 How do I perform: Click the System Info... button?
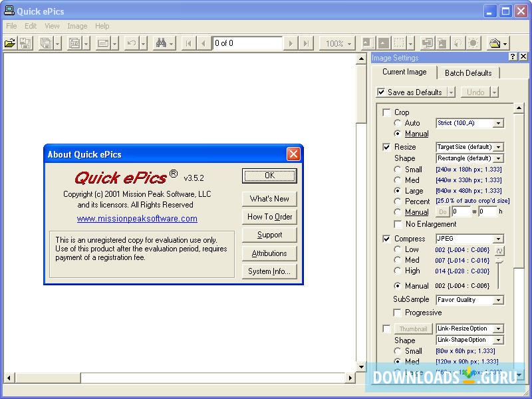coord(269,271)
